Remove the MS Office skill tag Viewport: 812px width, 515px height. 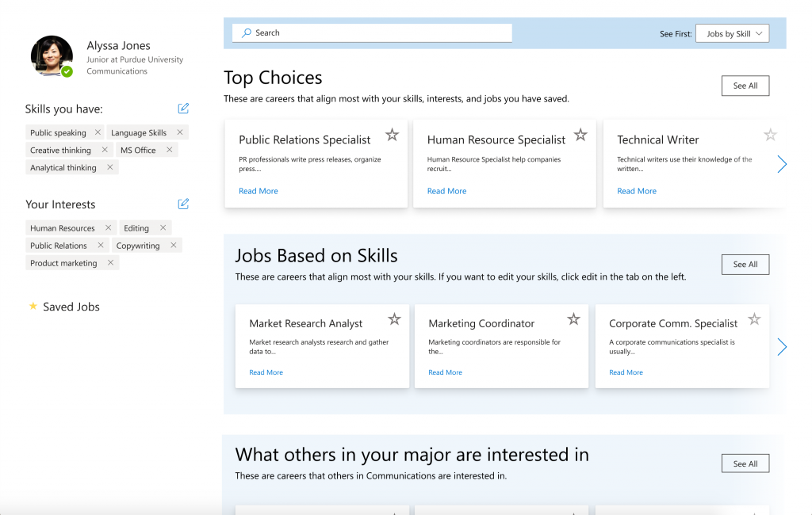[x=167, y=150]
